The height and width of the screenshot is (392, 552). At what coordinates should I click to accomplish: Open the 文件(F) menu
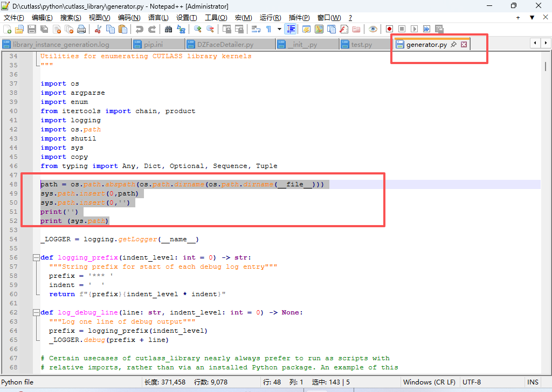[x=13, y=18]
